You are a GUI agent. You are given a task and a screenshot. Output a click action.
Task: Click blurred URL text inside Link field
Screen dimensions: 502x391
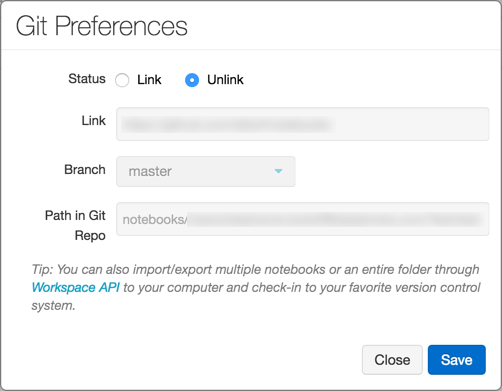click(x=226, y=125)
